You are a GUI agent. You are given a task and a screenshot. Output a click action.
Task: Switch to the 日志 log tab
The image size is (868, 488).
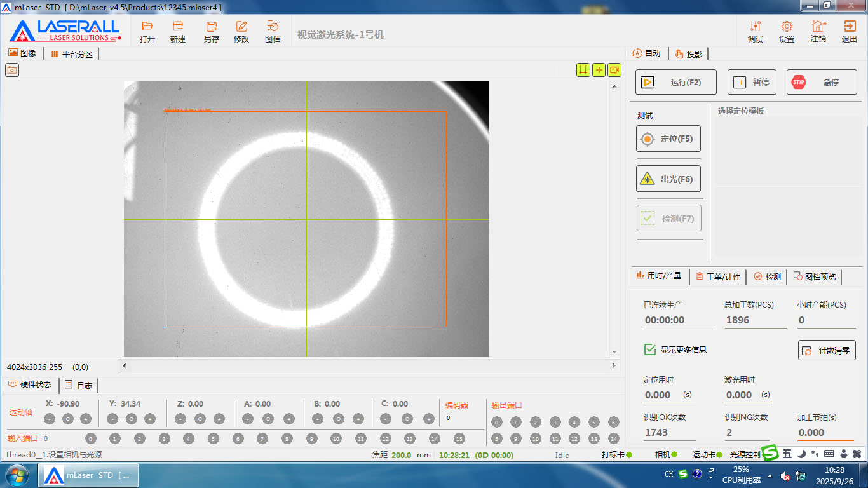pyautogui.click(x=79, y=385)
